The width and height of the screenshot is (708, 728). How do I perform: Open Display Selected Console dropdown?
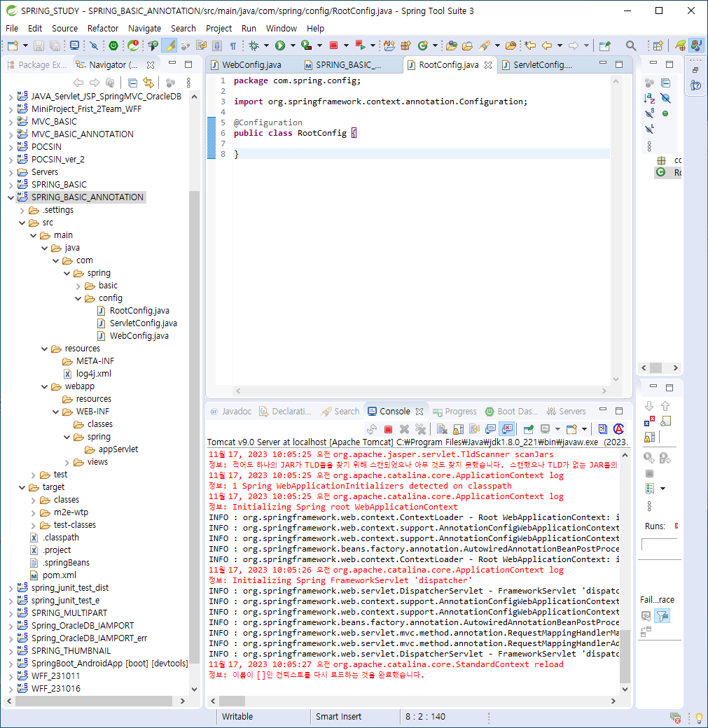point(557,430)
